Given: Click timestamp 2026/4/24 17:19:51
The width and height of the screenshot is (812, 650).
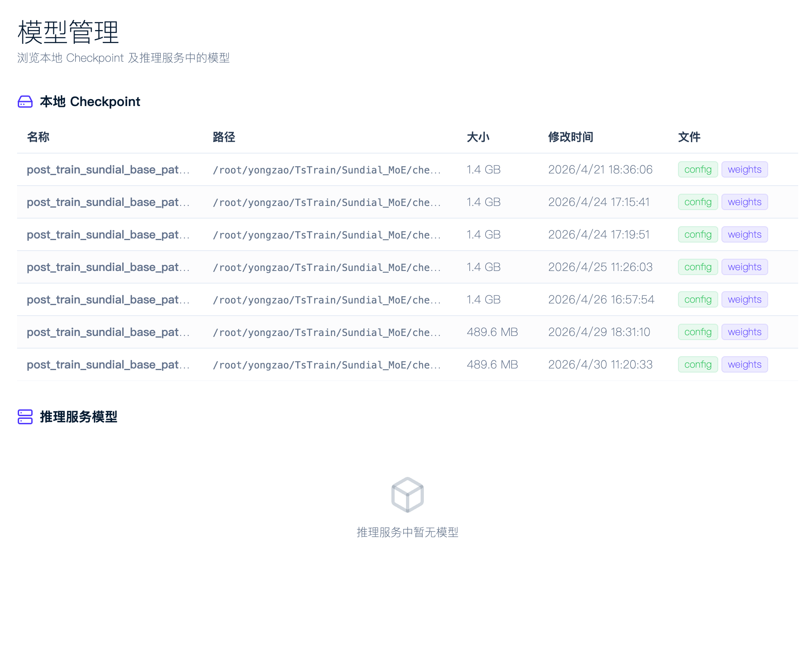Looking at the screenshot, I should pyautogui.click(x=599, y=234).
